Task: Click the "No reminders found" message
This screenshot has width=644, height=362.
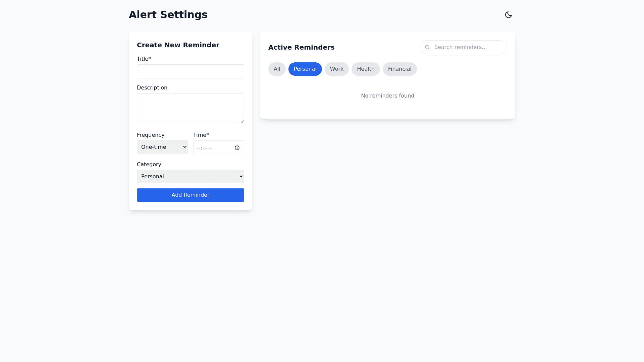Action: (x=387, y=96)
